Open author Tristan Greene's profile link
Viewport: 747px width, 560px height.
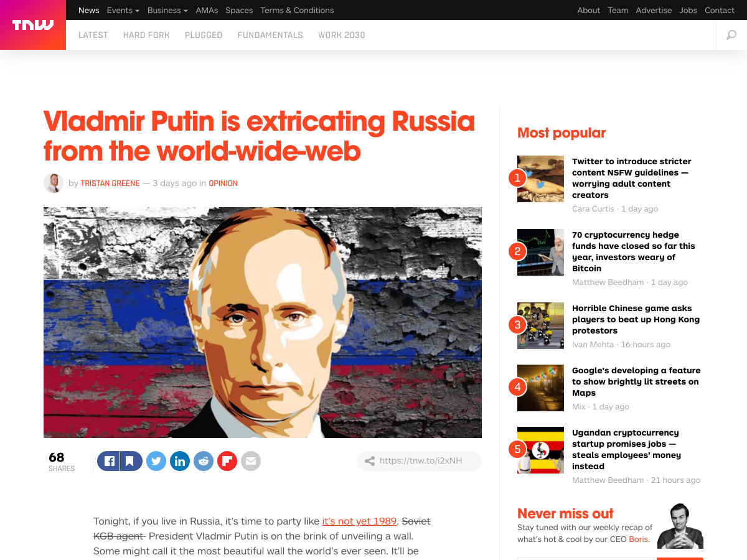click(x=110, y=184)
